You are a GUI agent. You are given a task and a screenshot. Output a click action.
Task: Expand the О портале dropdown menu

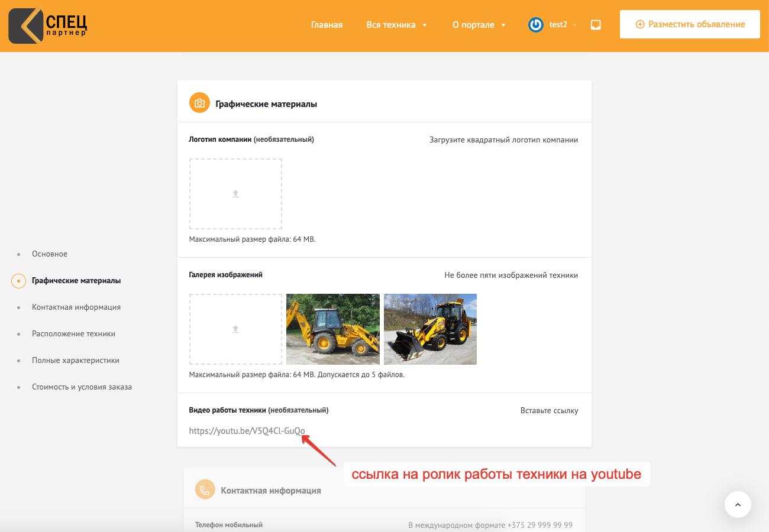[x=479, y=25]
